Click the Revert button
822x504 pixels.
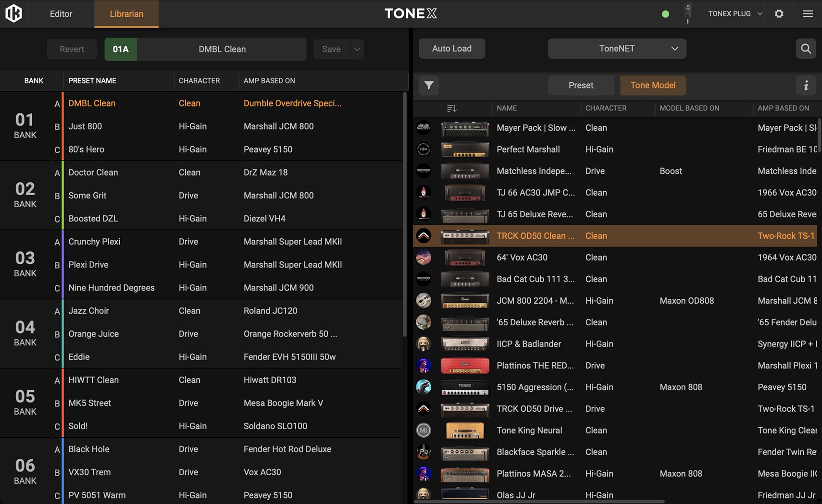tap(72, 49)
